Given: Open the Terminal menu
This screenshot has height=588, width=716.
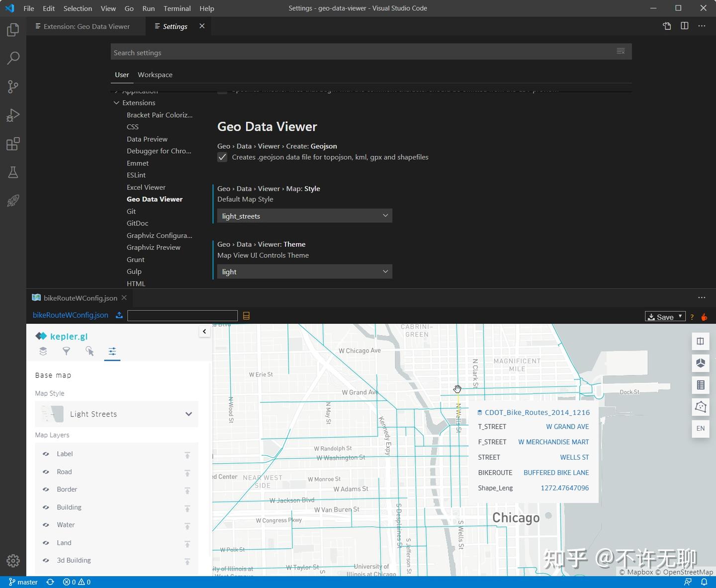Looking at the screenshot, I should [x=177, y=8].
